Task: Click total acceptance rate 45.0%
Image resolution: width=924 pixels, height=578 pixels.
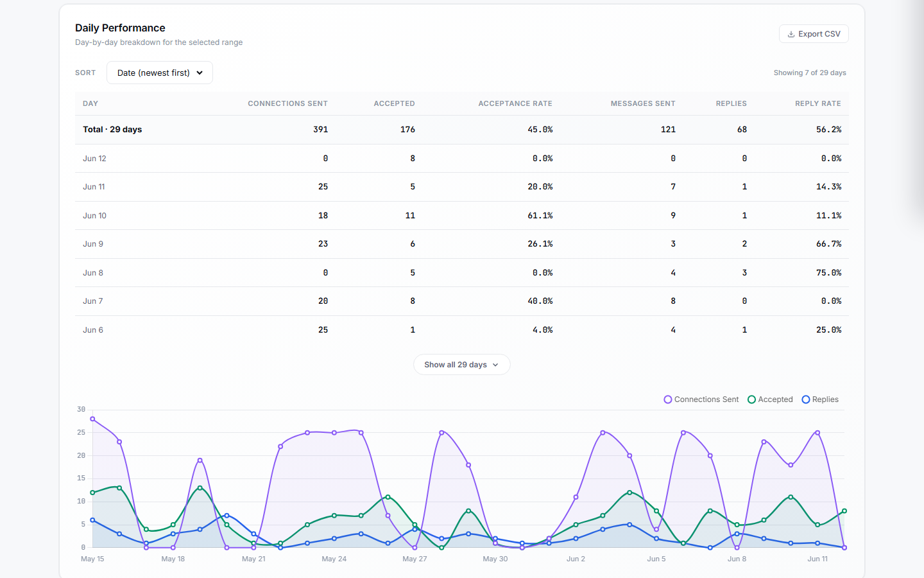Action: (x=540, y=130)
